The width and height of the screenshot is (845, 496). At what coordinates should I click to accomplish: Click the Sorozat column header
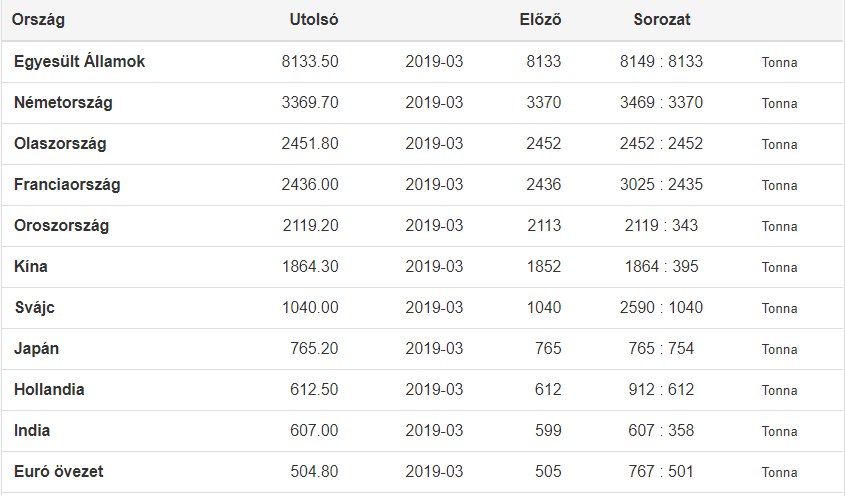pos(662,20)
